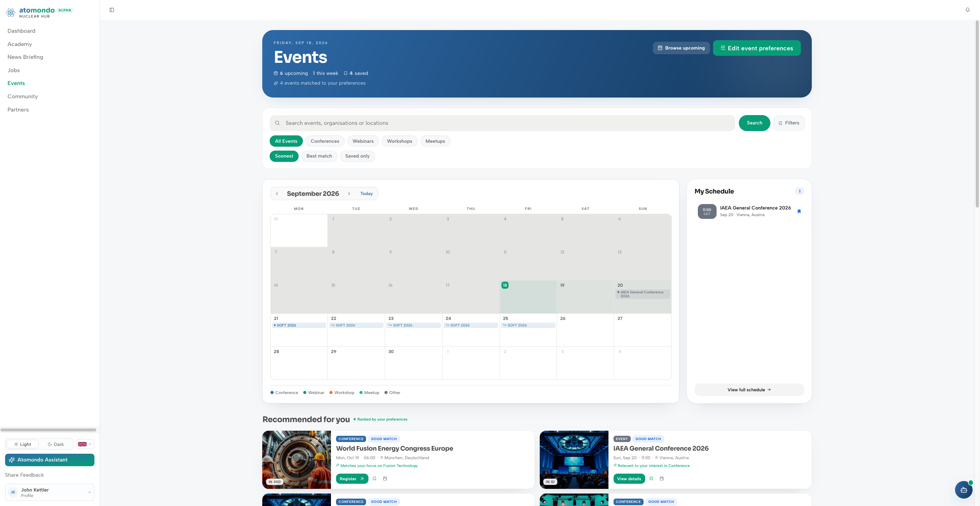Toggle Best match sort chip

click(x=319, y=156)
